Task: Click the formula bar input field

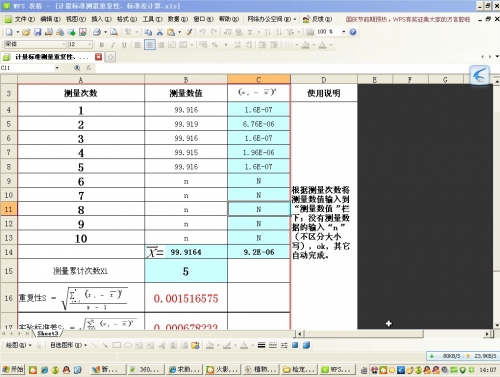Action: pyautogui.click(x=282, y=68)
